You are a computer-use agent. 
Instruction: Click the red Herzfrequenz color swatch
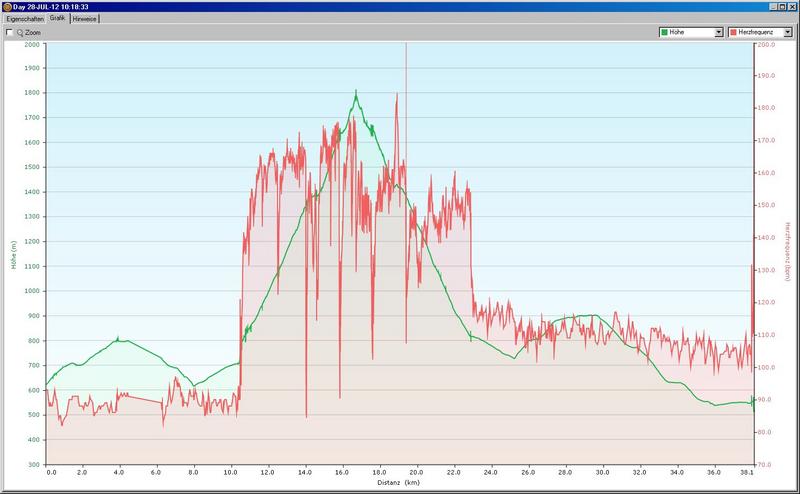[x=734, y=33]
